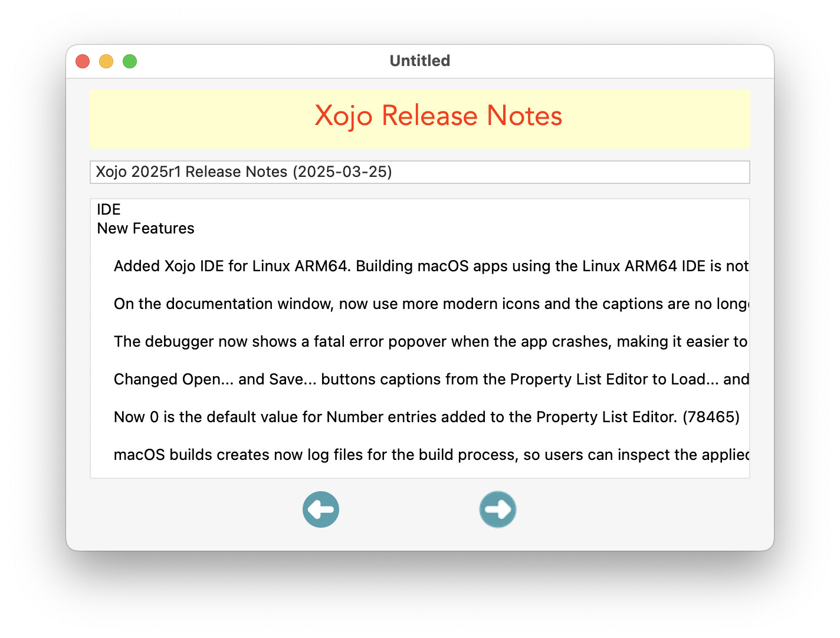Click the 'Changed Open... and Save...' line
Viewport: 840px width, 638px height.
[x=431, y=379]
